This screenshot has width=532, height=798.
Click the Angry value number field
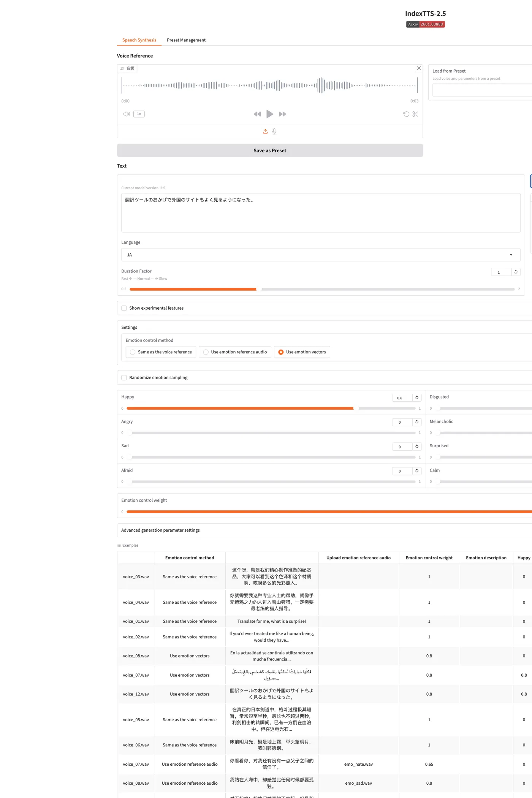[x=402, y=422]
